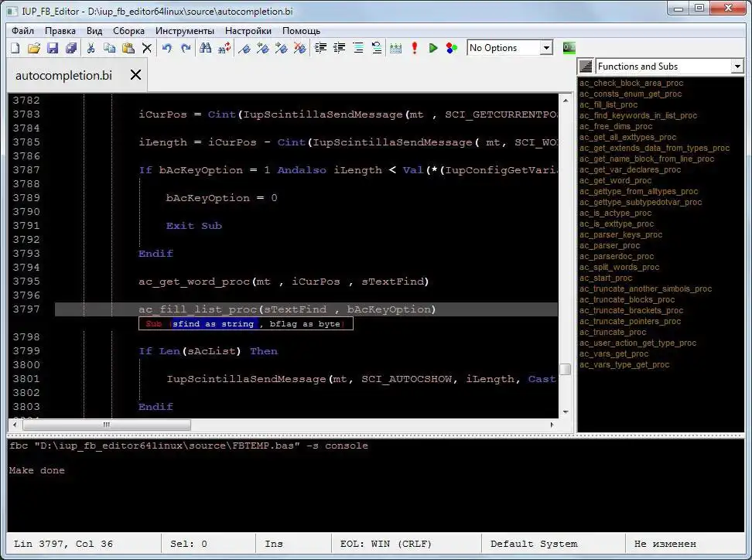This screenshot has width=752, height=560.
Task: Open the No Options dropdown
Action: point(546,48)
